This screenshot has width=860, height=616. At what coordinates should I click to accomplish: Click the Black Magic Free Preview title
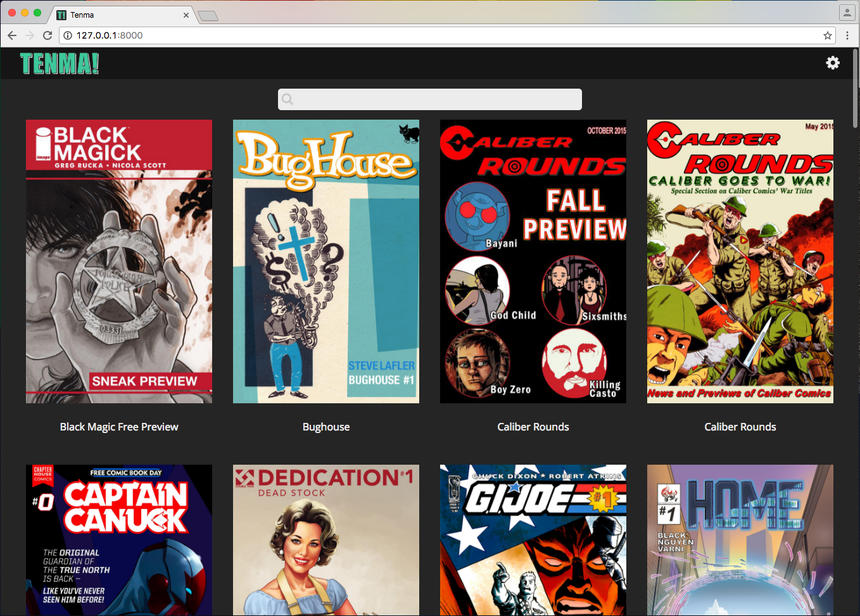[x=119, y=427]
